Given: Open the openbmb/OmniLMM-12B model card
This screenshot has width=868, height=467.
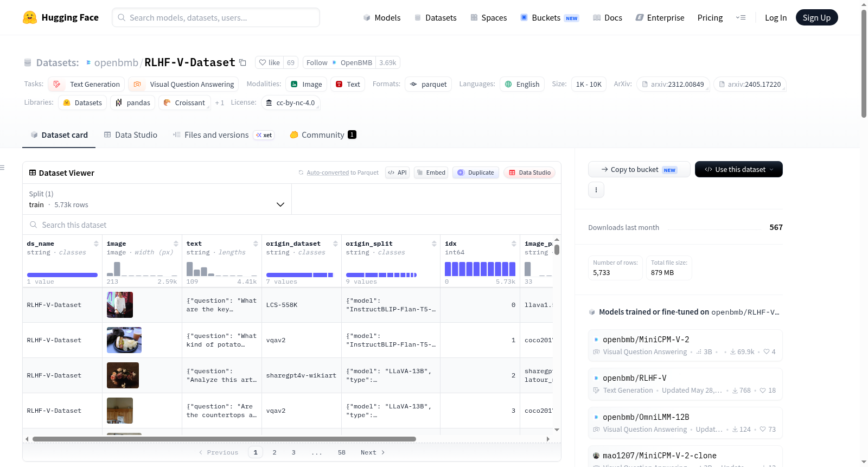Looking at the screenshot, I should click(685, 423).
